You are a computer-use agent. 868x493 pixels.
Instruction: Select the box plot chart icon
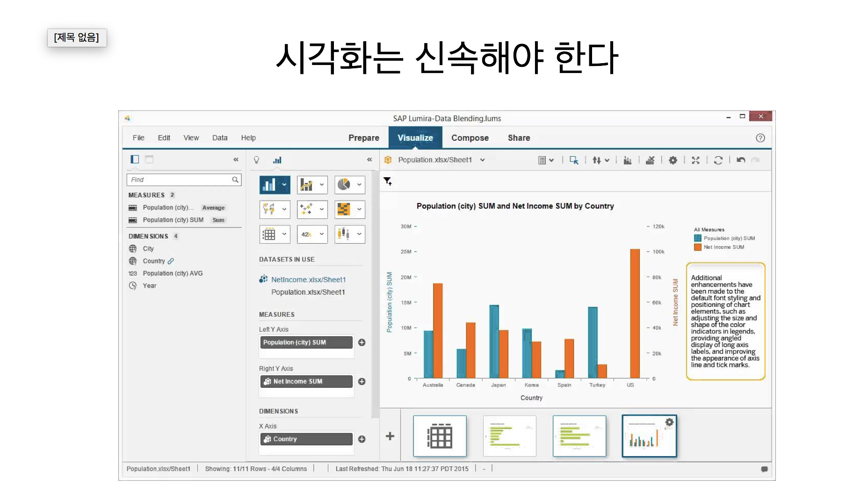pyautogui.click(x=344, y=234)
